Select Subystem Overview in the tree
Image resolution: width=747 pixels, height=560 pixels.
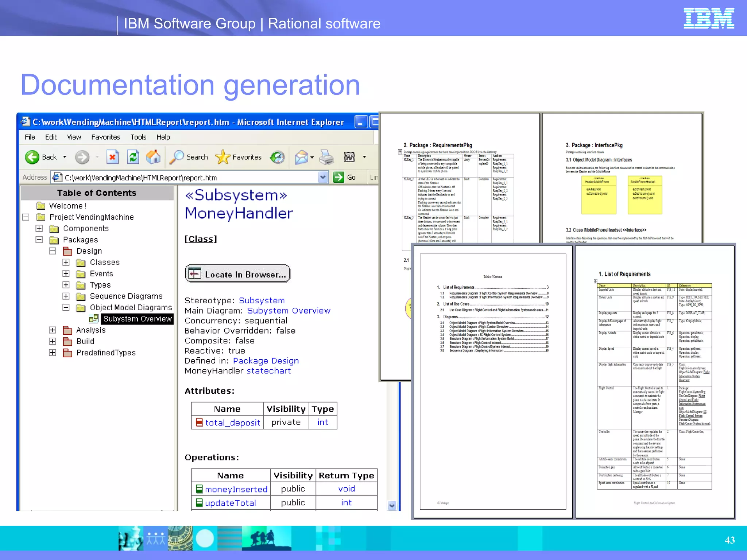click(x=137, y=319)
